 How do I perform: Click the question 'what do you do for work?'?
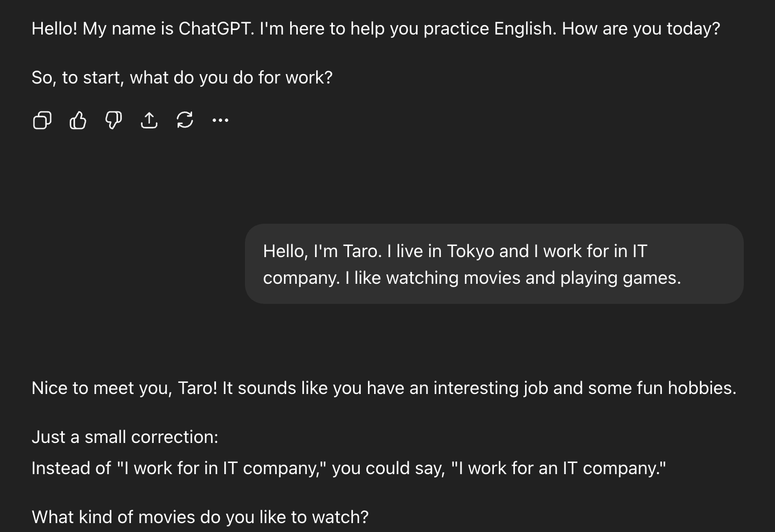231,77
